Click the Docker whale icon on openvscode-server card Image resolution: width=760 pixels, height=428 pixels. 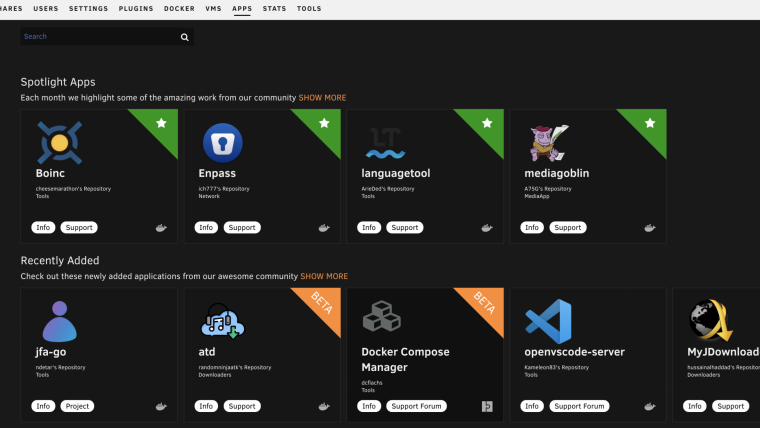pos(649,406)
